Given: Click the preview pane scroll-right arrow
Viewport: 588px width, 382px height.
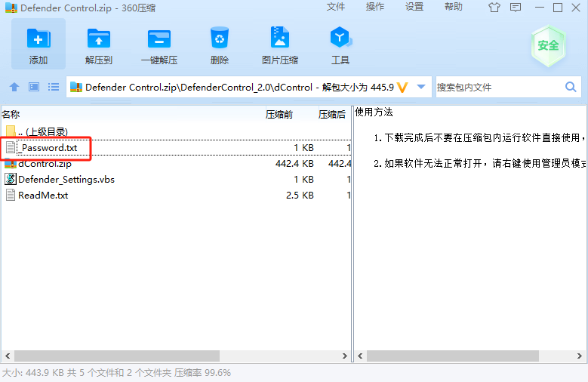Looking at the screenshot, I should coord(580,356).
